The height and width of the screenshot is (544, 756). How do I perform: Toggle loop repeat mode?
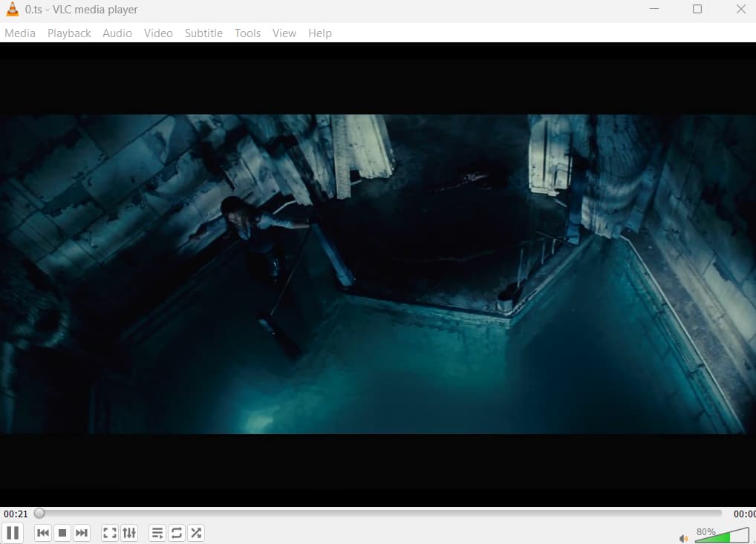(x=176, y=532)
